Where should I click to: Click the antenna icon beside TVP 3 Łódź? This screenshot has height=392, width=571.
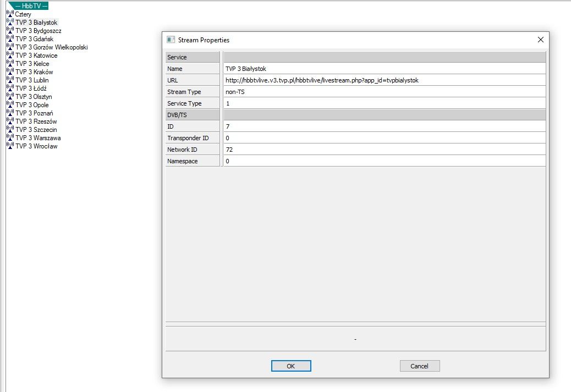[x=10, y=88]
